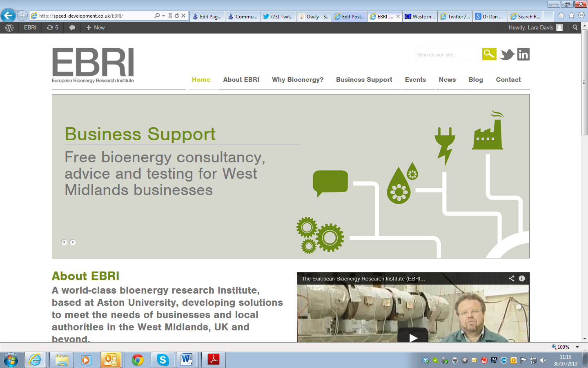Open the Howdy, Lara Davis account menu
588x368 pixels.
pyautogui.click(x=536, y=27)
